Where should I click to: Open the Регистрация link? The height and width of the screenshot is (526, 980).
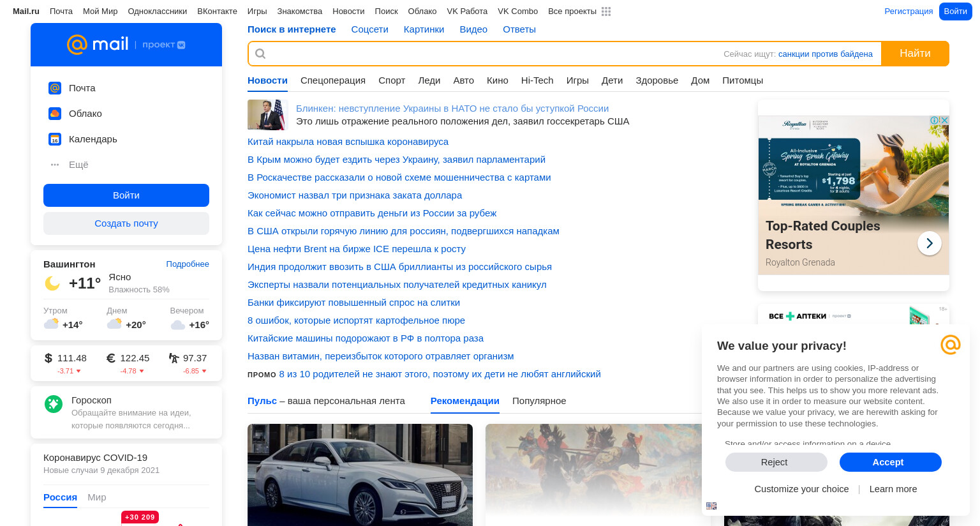click(x=909, y=11)
